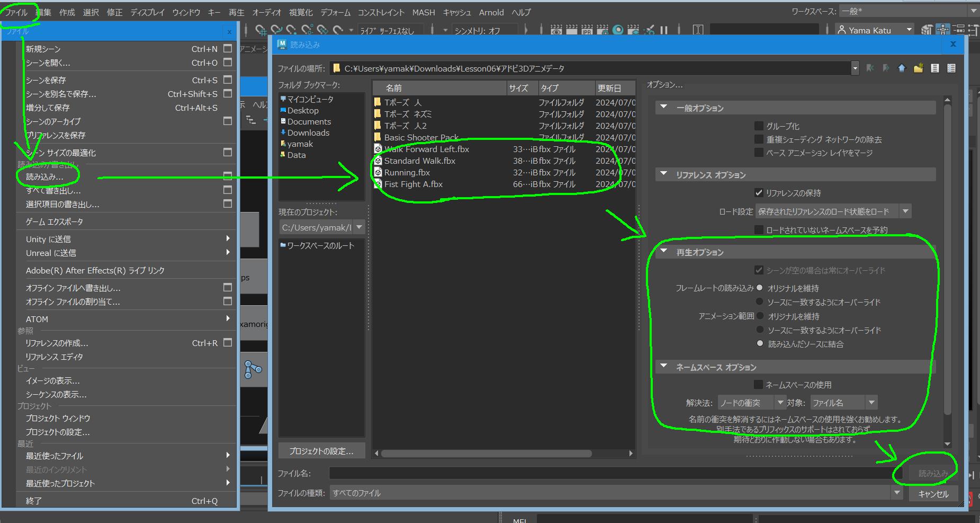The height and width of the screenshot is (523, 980).
Task: Click the キャンセル button
Action: [933, 493]
